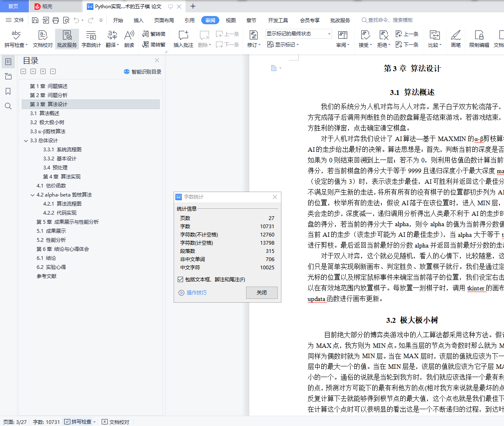Click 关闭 button in word count dialog
Image resolution: width=504 pixels, height=426 pixels.
click(x=262, y=293)
